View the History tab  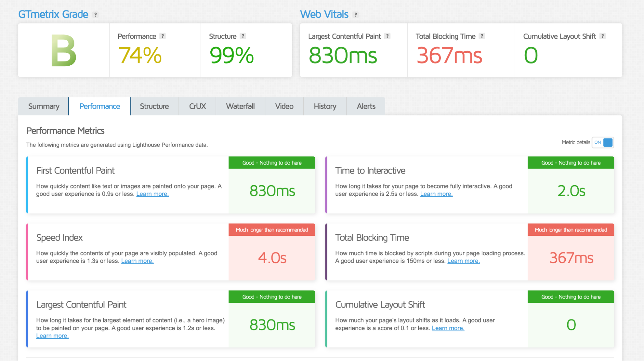pyautogui.click(x=325, y=106)
